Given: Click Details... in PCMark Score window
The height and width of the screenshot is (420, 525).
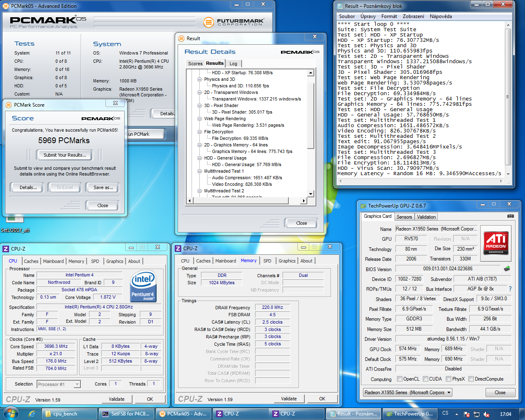Looking at the screenshot, I should (28, 187).
